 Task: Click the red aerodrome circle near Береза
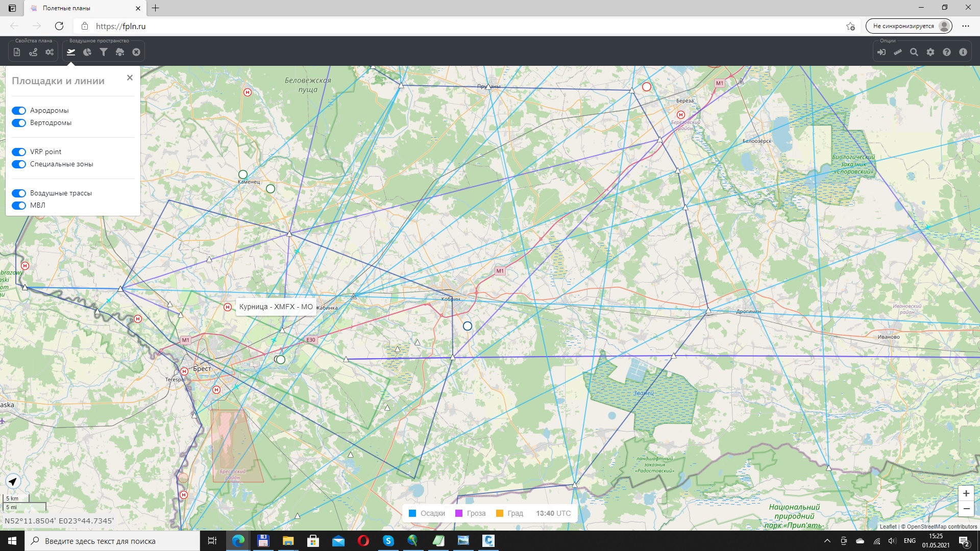(x=647, y=87)
